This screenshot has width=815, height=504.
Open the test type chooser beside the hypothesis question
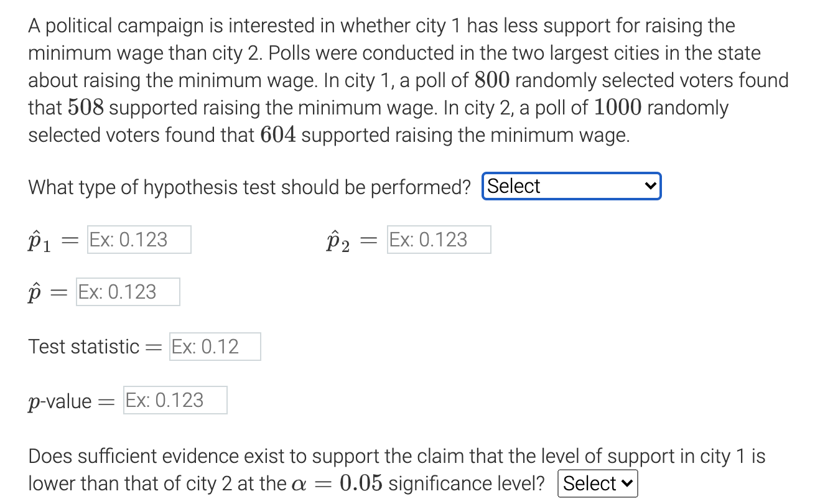tap(570, 185)
